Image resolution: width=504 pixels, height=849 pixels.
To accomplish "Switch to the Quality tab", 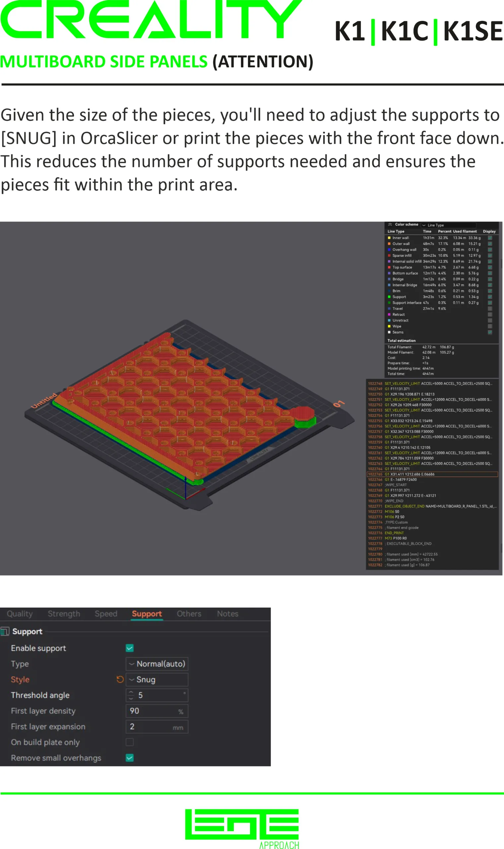I will [20, 614].
